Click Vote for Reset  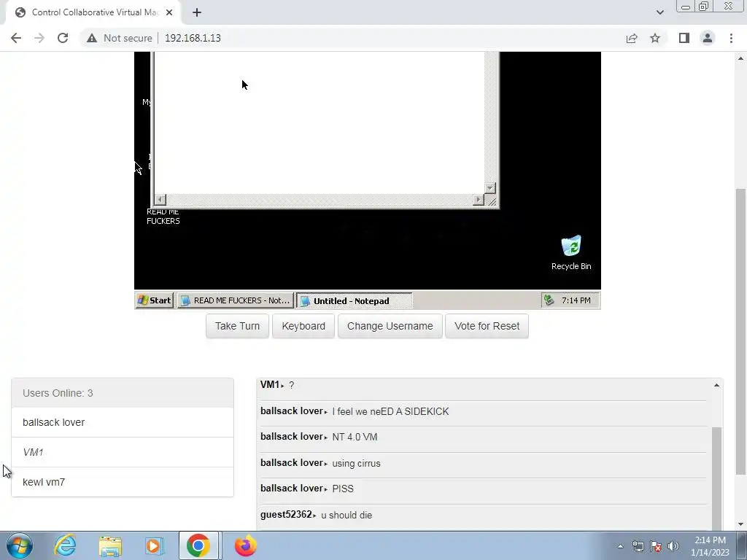click(487, 326)
